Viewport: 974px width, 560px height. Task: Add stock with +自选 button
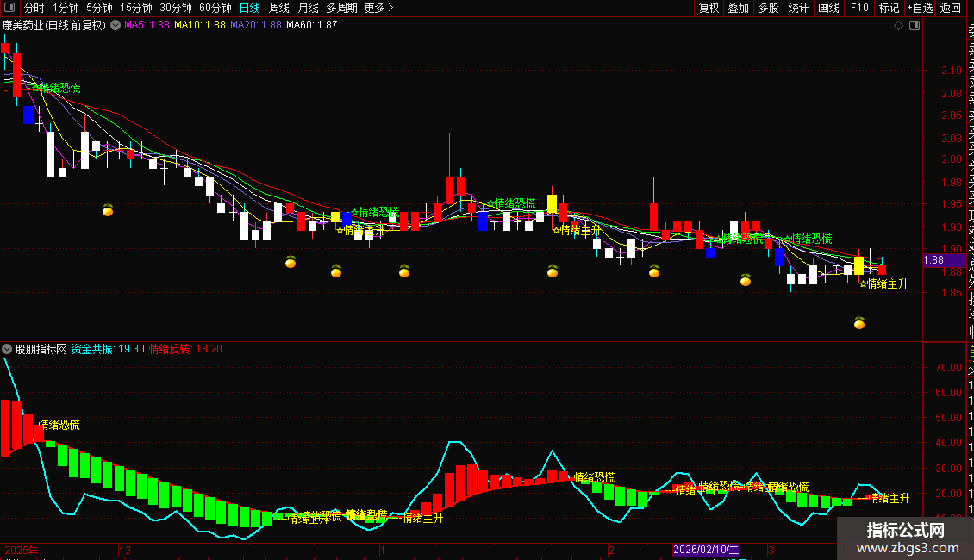[x=920, y=8]
